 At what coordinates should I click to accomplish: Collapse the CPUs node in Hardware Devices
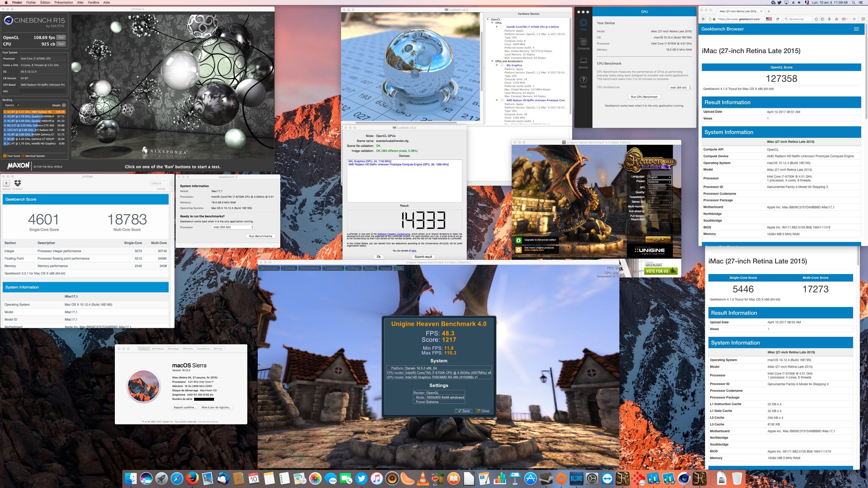click(492, 23)
